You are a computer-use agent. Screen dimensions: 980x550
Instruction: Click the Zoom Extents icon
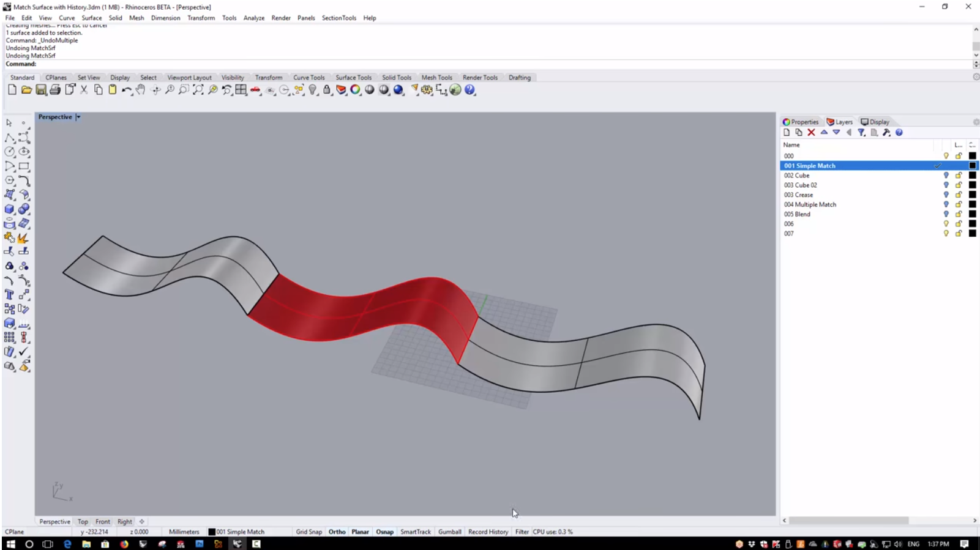(198, 90)
